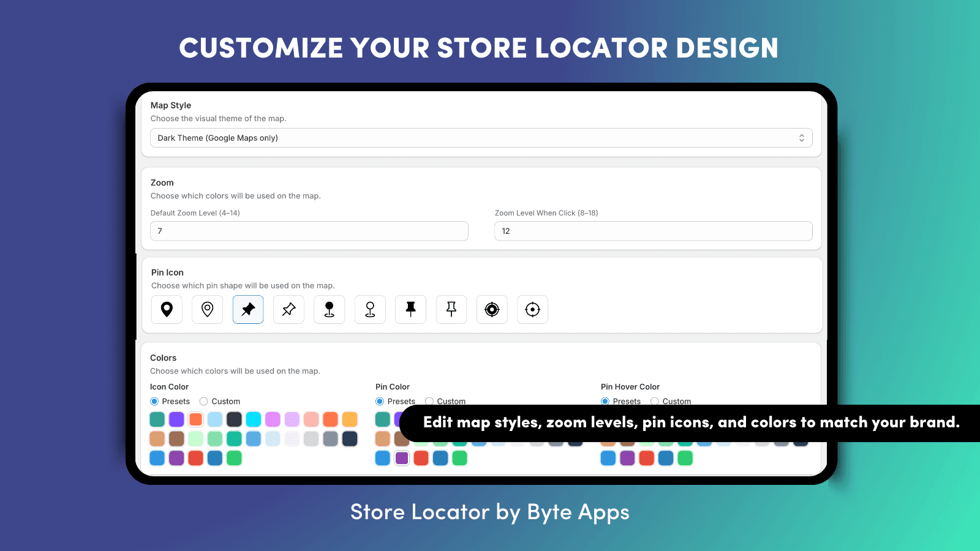Pick the amber yellow swatch in Icon Color
Screen dimensions: 980x551
350,419
